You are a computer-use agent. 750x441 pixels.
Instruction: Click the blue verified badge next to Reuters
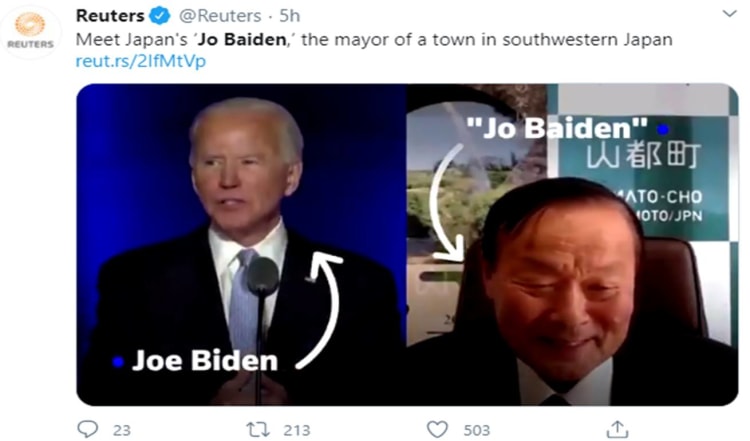click(159, 16)
